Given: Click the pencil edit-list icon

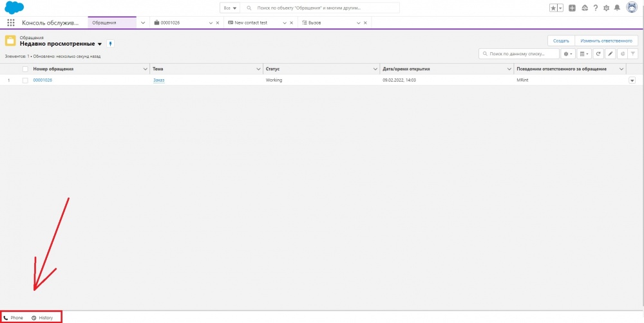Looking at the screenshot, I should coord(611,54).
